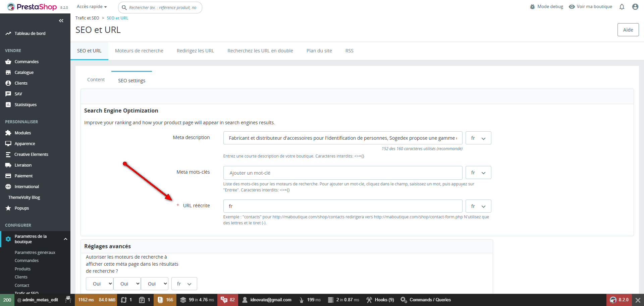Viewport: 644px width, 306px height.
Task: Close the debug toolbar with the X
Action: (638, 300)
